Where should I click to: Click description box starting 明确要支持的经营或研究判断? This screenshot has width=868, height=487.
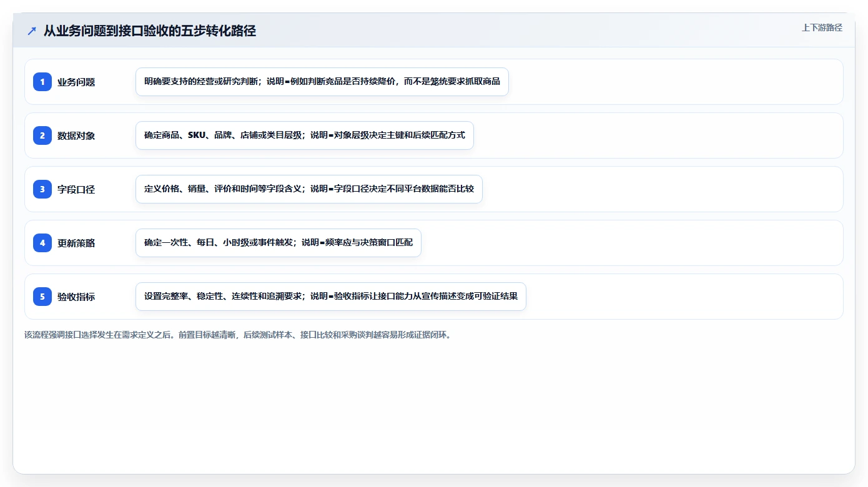point(322,82)
